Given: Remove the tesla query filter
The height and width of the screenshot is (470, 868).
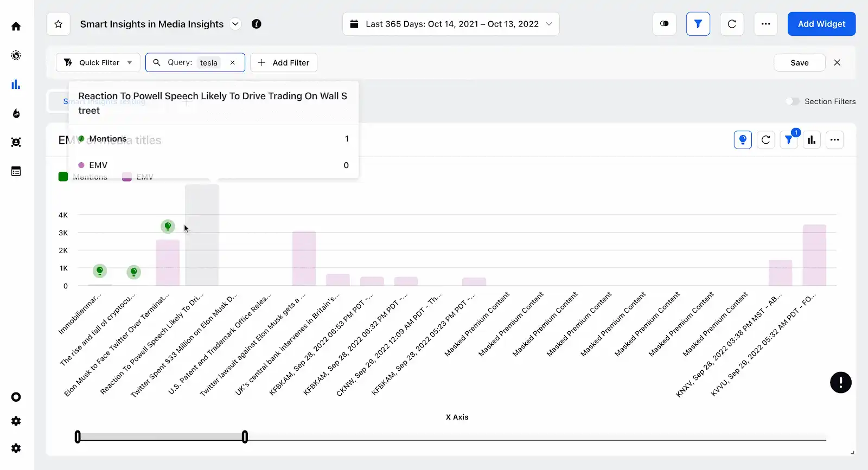Looking at the screenshot, I should click(x=233, y=62).
